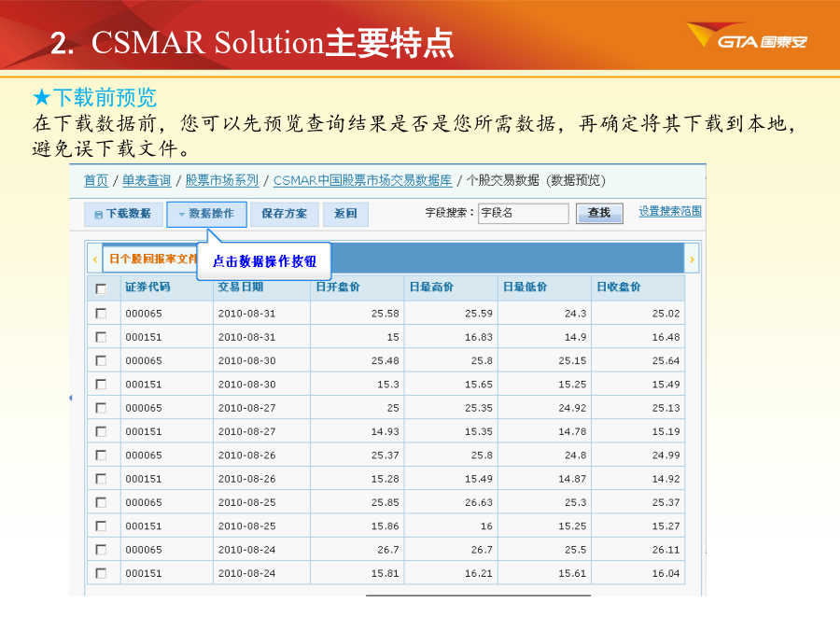Image resolution: width=840 pixels, height=630 pixels.
Task: Check the row 000065 dated 2010-08-30
Action: click(101, 360)
